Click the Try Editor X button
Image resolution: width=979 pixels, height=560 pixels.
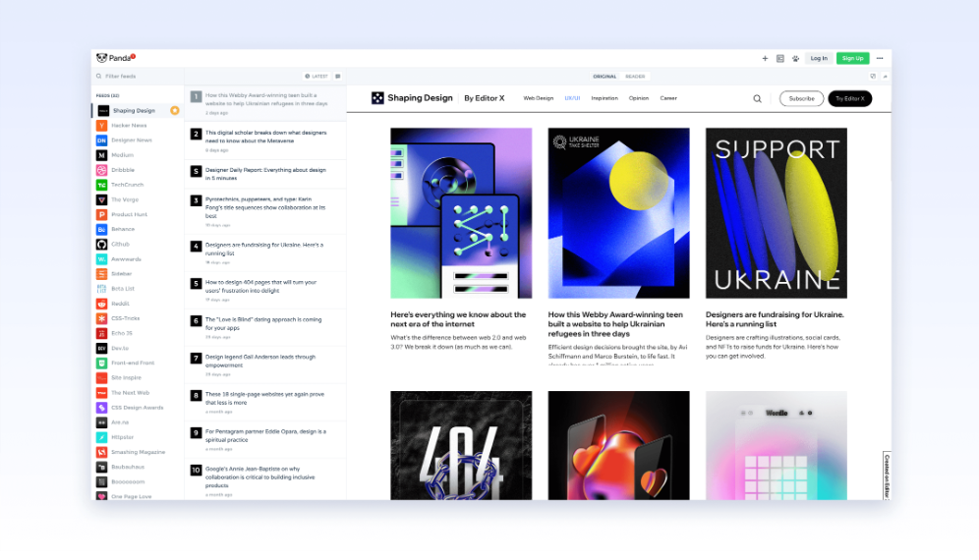(850, 98)
